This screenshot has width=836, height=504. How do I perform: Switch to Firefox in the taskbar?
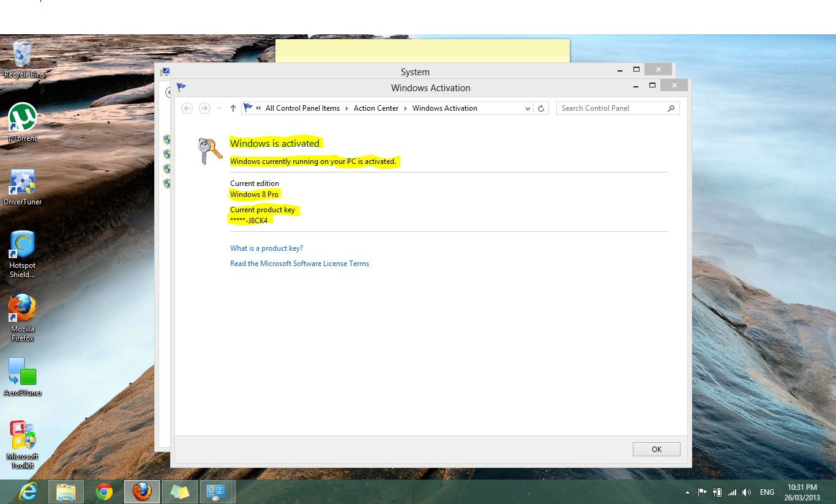pyautogui.click(x=142, y=492)
